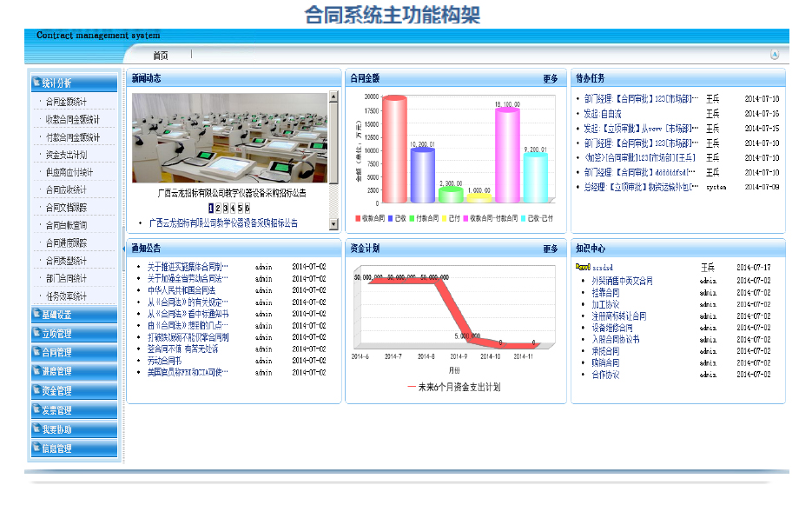Click the yellow New! badge in 知识中心

[x=583, y=267]
